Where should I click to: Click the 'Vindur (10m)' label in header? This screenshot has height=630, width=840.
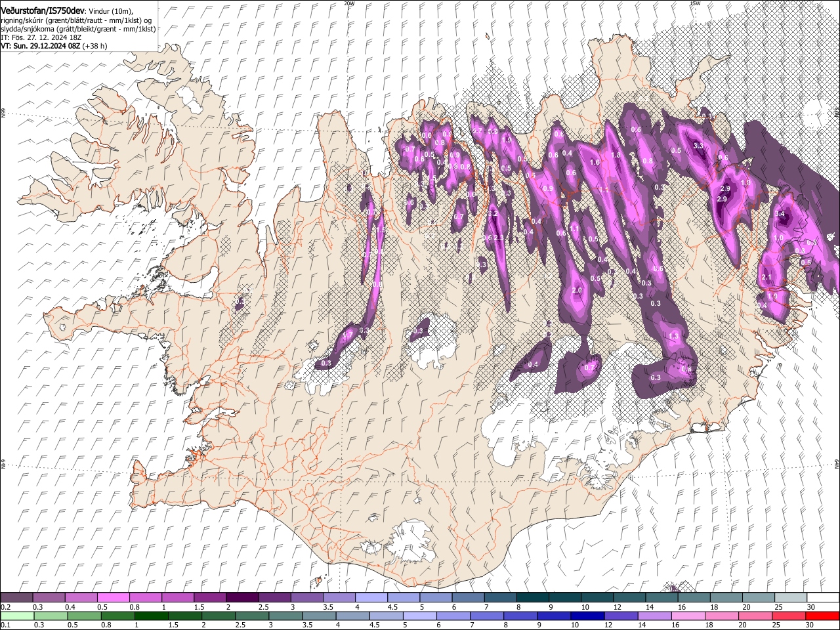pyautogui.click(x=110, y=11)
